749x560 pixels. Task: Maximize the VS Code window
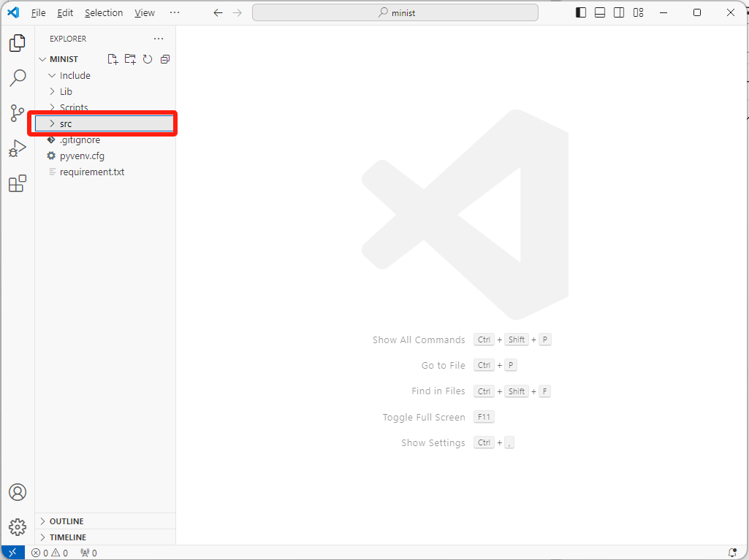click(x=697, y=12)
